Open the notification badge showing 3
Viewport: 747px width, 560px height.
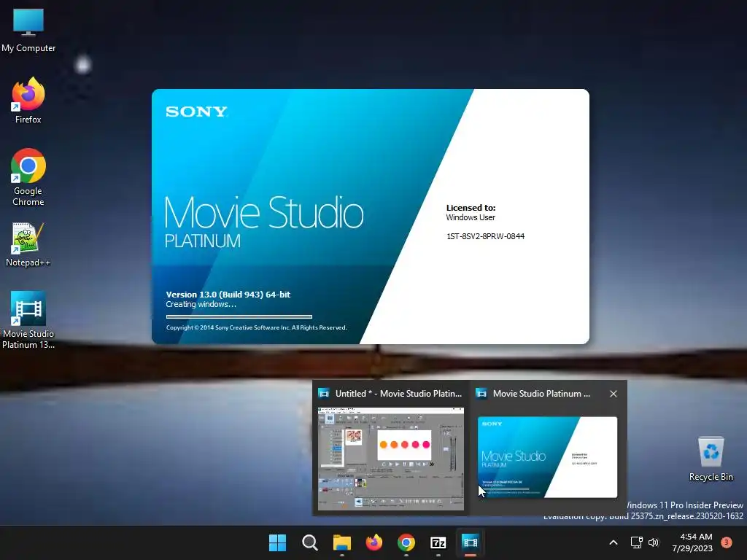(x=727, y=542)
